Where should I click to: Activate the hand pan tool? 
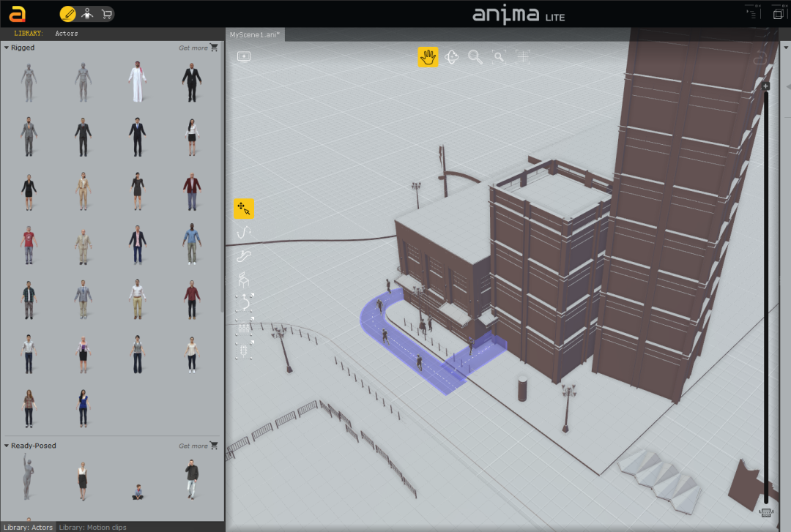tap(428, 57)
